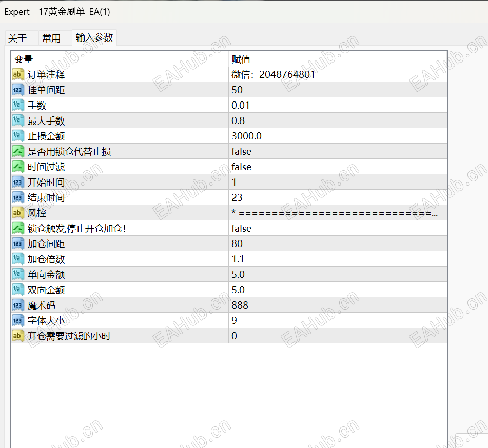Image resolution: width=488 pixels, height=448 pixels.
Task: Click the ab icon beside 风控
Action: coord(18,213)
